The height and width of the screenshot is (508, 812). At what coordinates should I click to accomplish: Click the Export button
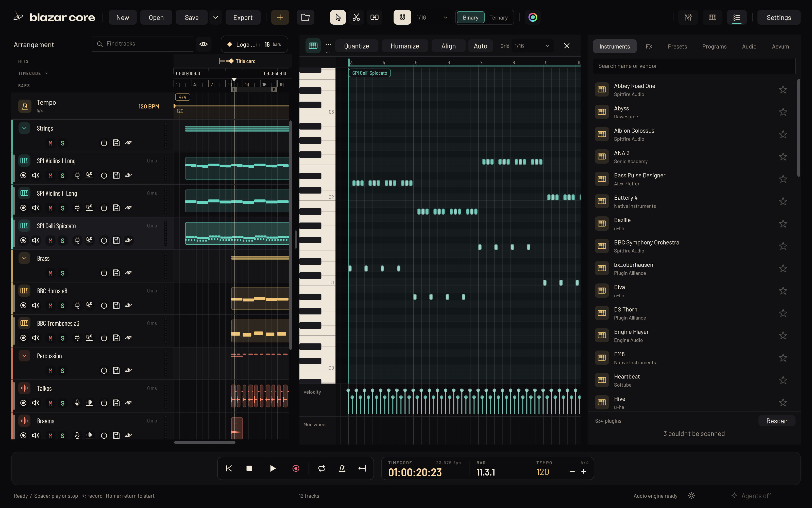coord(243,18)
